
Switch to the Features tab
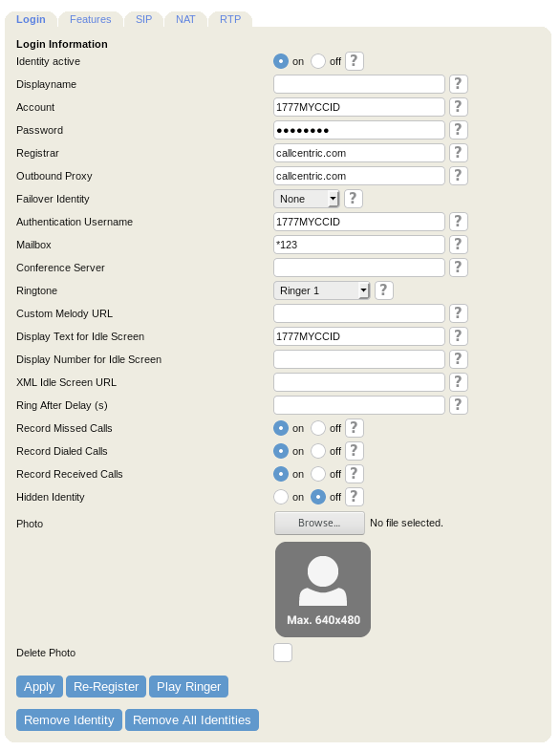(x=90, y=19)
